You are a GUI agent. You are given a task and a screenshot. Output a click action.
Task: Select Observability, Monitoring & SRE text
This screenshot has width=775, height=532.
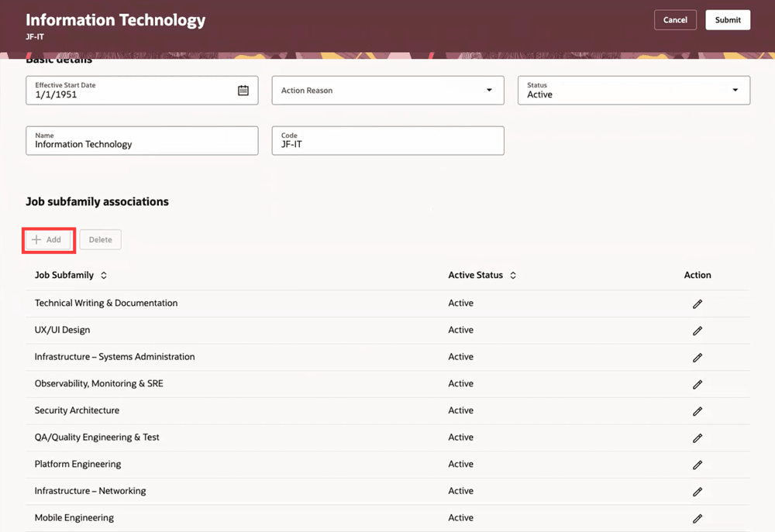pos(99,383)
